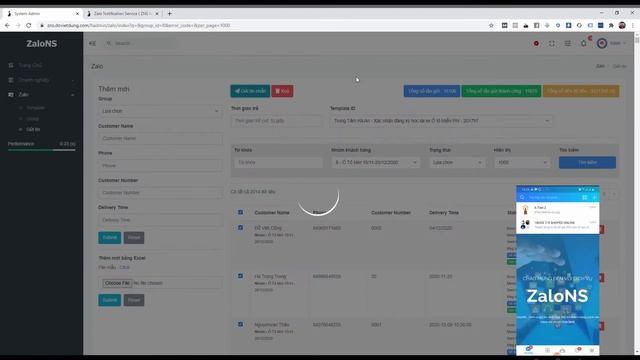Click the red record indicator icon in the header

tap(536, 43)
